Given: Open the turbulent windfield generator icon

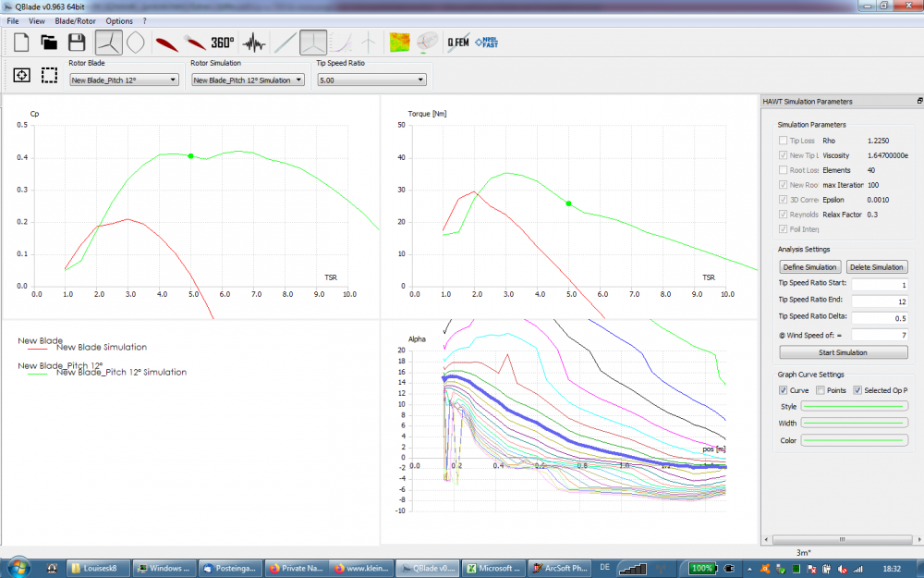Looking at the screenshot, I should coord(253,43).
